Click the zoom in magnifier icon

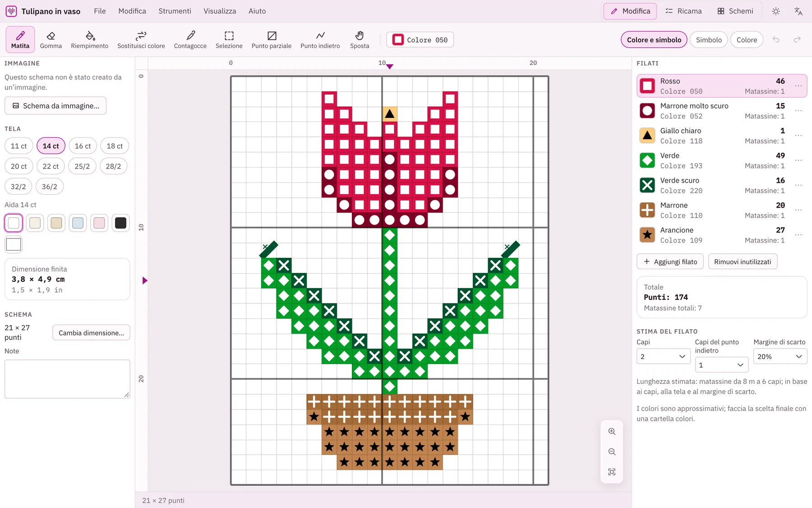612,431
